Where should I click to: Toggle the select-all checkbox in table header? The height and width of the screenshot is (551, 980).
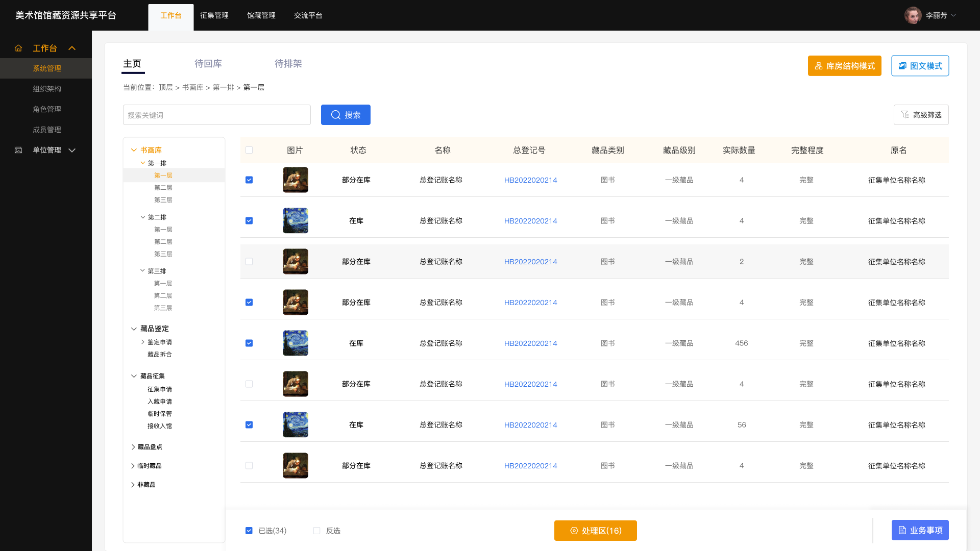(x=249, y=150)
